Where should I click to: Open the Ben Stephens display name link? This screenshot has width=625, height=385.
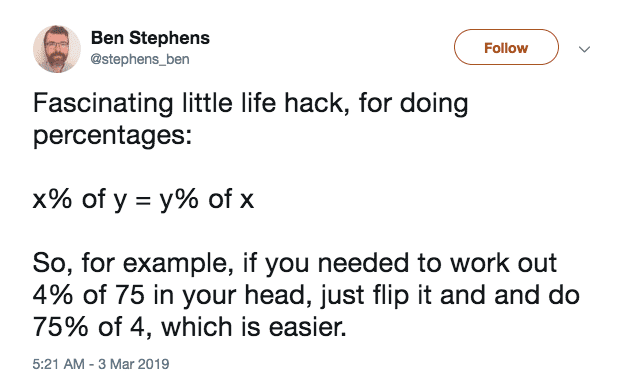click(x=150, y=38)
